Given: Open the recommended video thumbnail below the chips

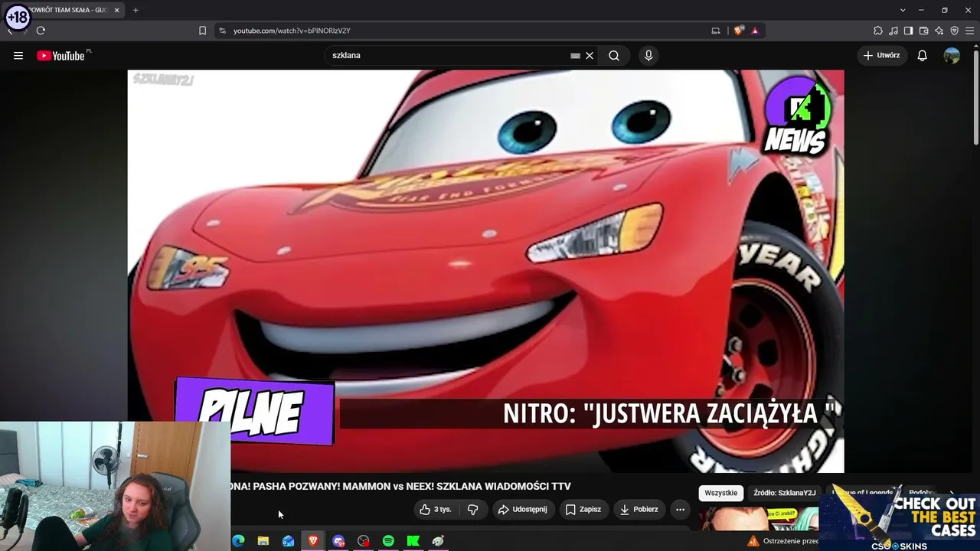Looking at the screenshot, I should tap(758, 518).
